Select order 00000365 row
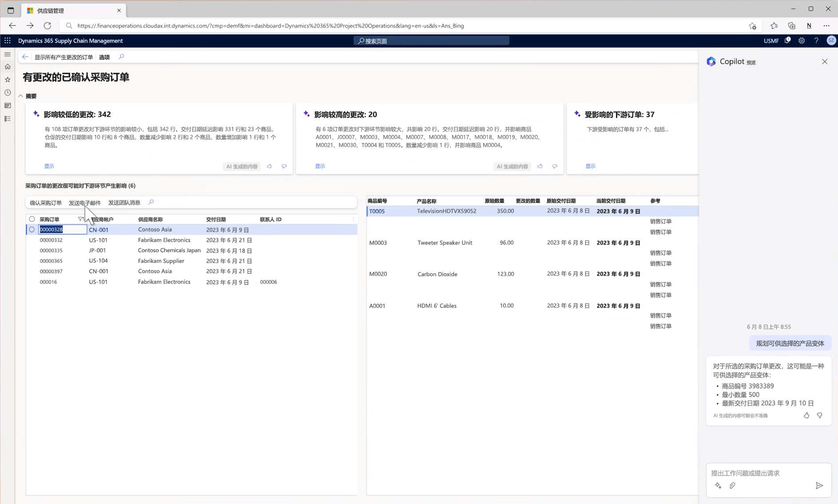Viewport: 838px width, 504px height. 191,261
